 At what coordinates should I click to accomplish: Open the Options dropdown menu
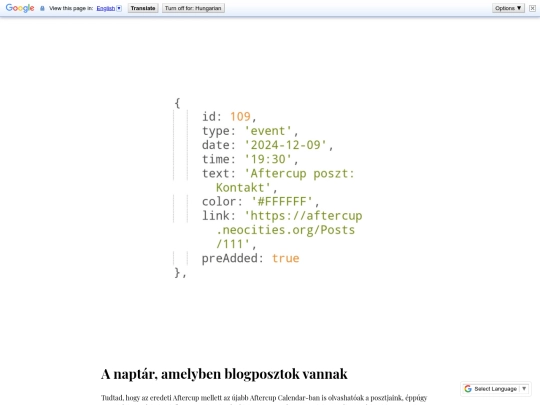[508, 8]
